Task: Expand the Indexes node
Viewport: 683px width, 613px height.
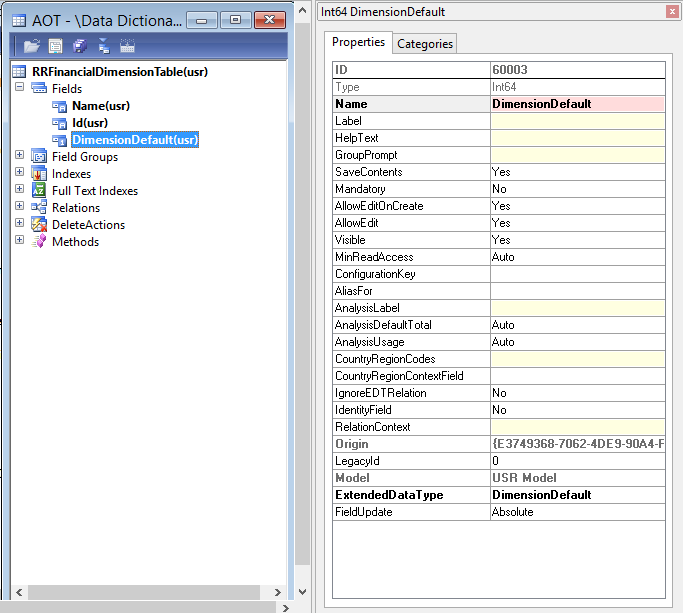Action: pos(19,172)
